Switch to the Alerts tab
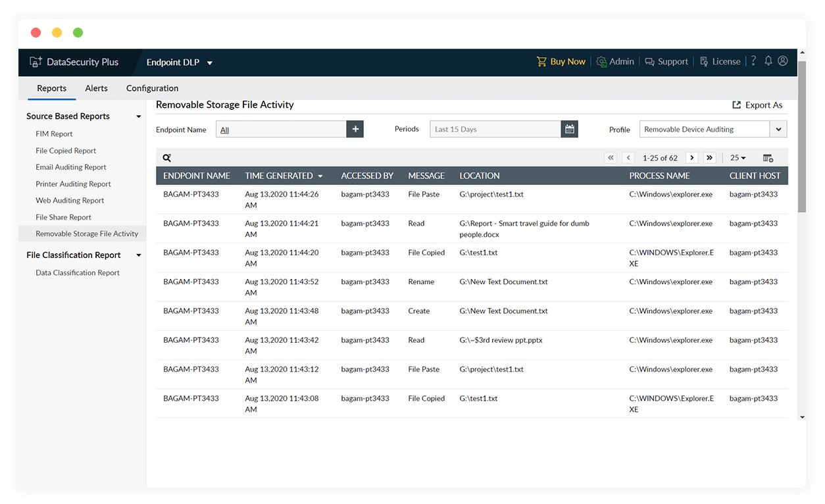The height and width of the screenshot is (504, 825). coord(96,88)
